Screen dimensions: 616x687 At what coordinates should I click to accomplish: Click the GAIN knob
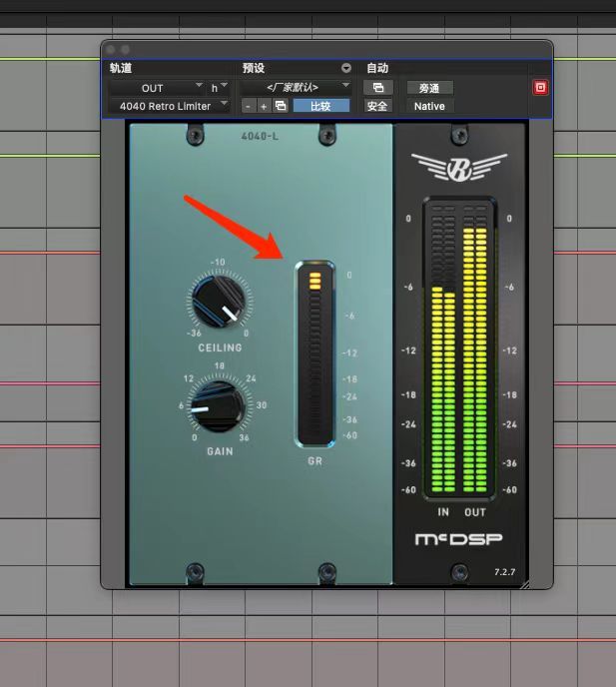218,406
